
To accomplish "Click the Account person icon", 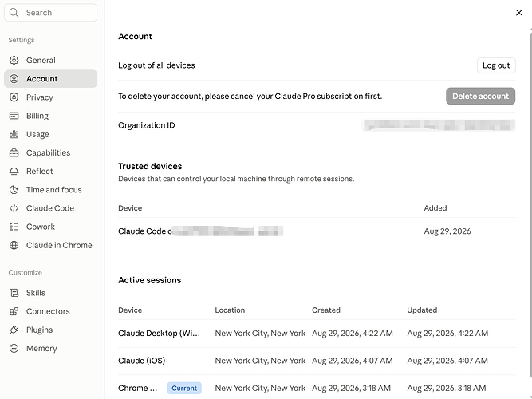I will click(14, 79).
